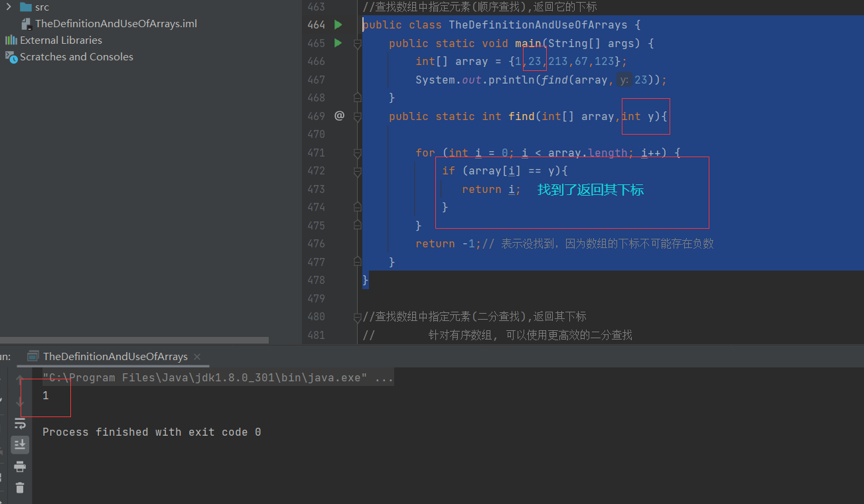Select the Scratches and Consoles node
Screen dimensions: 864x504
[x=76, y=57]
